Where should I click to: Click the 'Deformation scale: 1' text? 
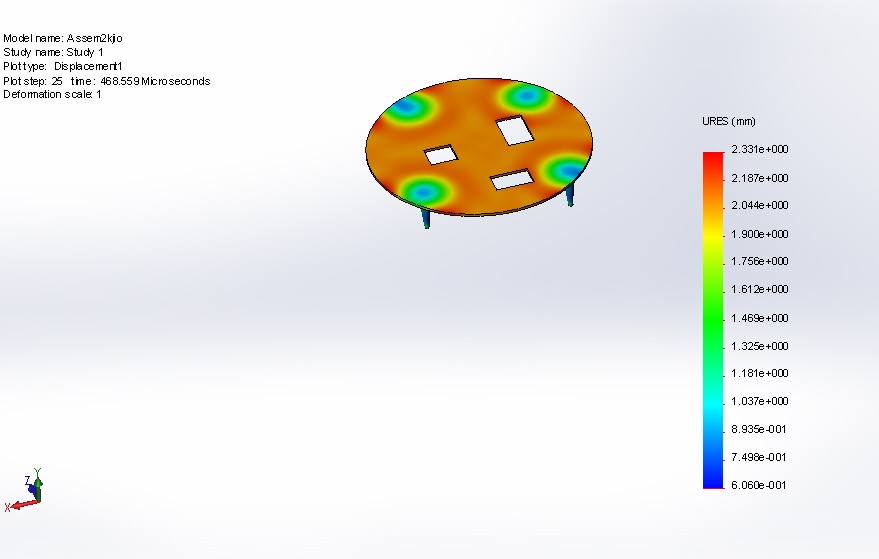pos(52,94)
